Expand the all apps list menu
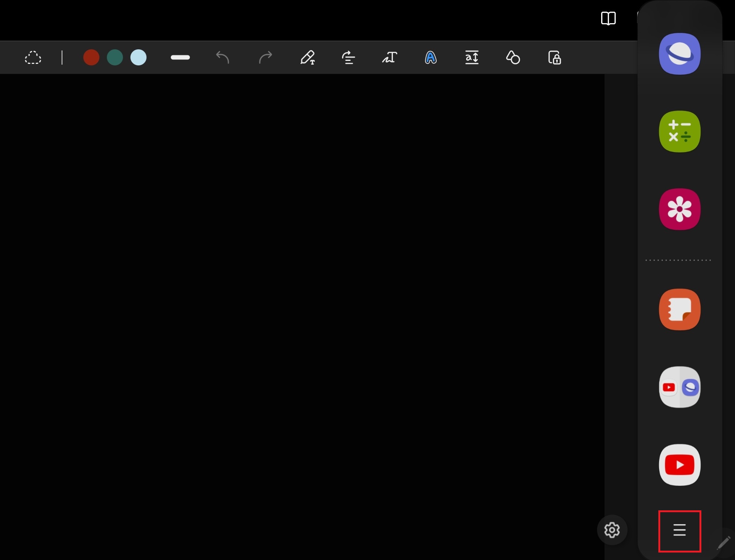The width and height of the screenshot is (735, 560). point(680,530)
